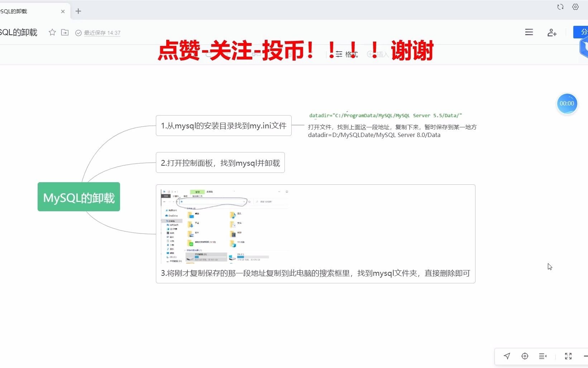Click the document title SQL的卸载
The image size is (588, 368).
(19, 32)
